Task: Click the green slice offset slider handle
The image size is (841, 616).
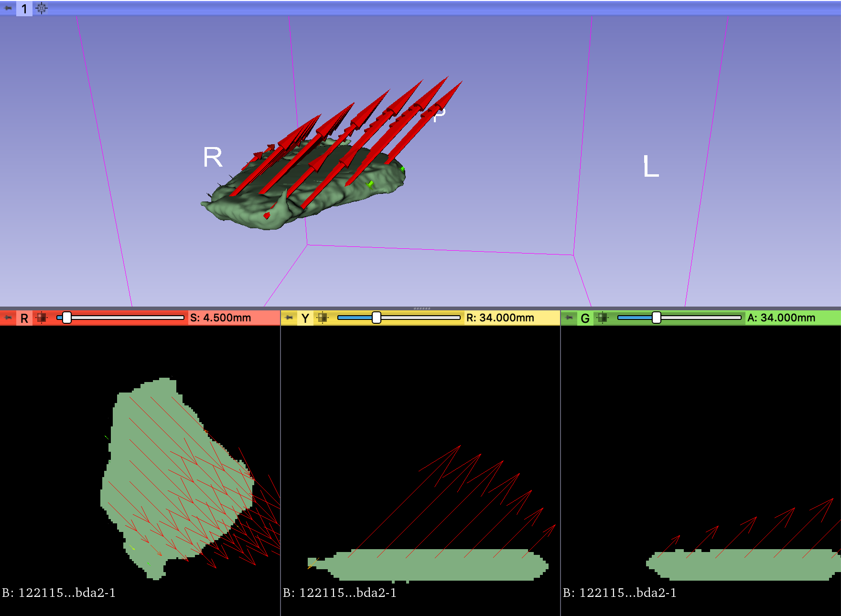Action: point(657,317)
